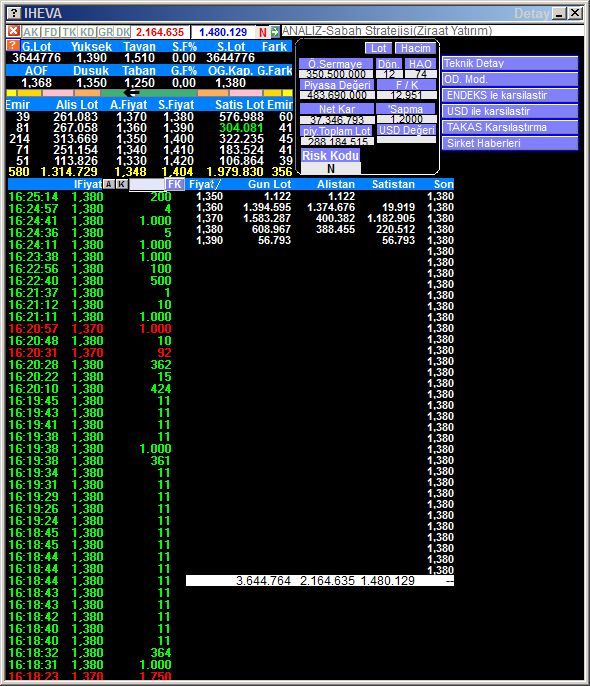The width and height of the screenshot is (590, 686).
Task: Toggle the Lot view button
Action: (378, 48)
